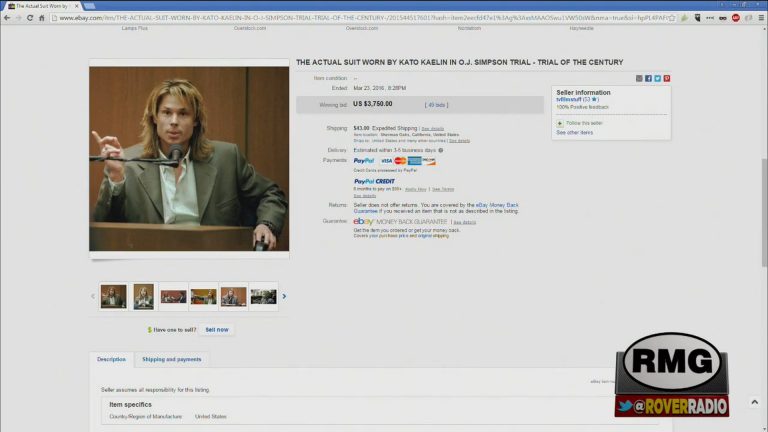
Task: Open a new browser tab
Action: [x=90, y=6]
